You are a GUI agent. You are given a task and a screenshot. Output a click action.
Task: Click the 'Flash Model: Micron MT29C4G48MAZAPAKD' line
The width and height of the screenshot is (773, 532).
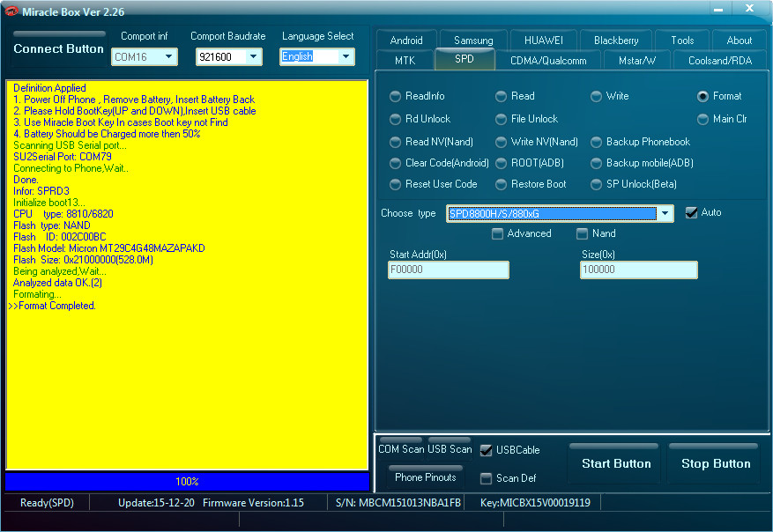click(x=109, y=248)
